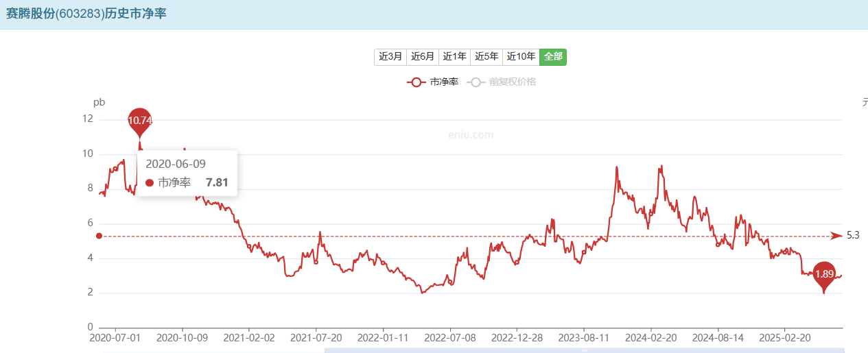The image size is (868, 353).
Task: Toggle the 前复权价格 legend series
Action: [x=502, y=82]
